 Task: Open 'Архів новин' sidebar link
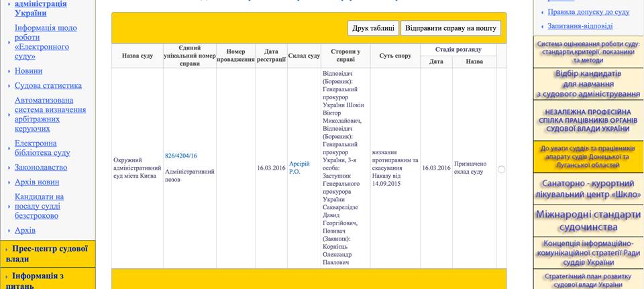[37, 182]
